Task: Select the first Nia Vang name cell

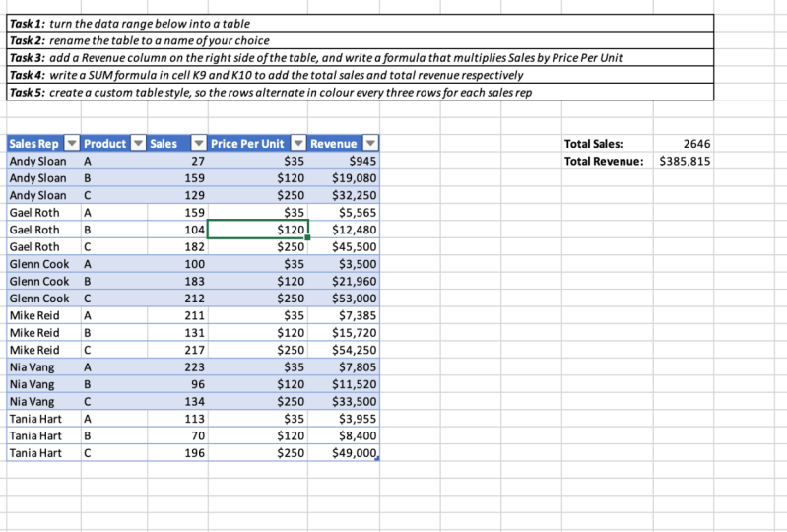Action: point(43,366)
